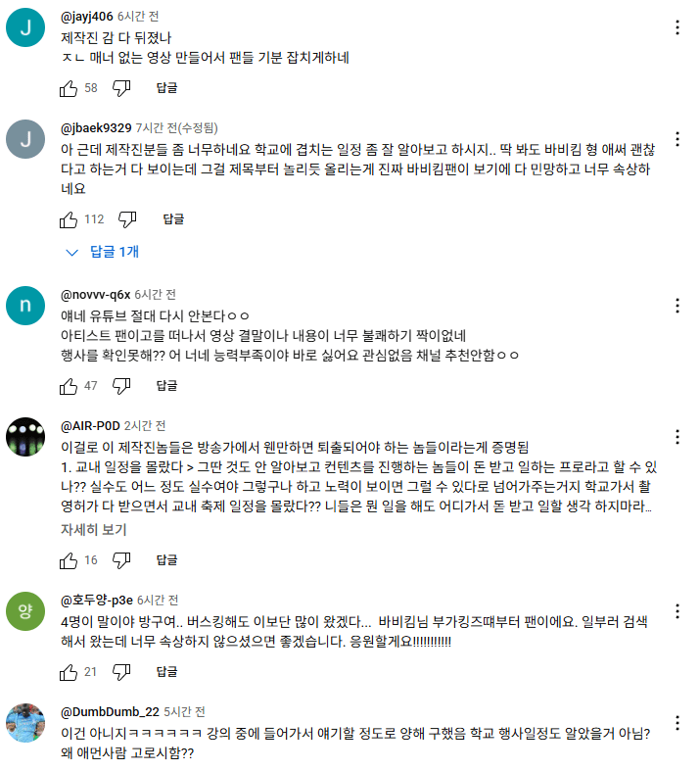The height and width of the screenshot is (771, 700).
Task: Expand the 답글 1개 replies
Action: pos(103,252)
